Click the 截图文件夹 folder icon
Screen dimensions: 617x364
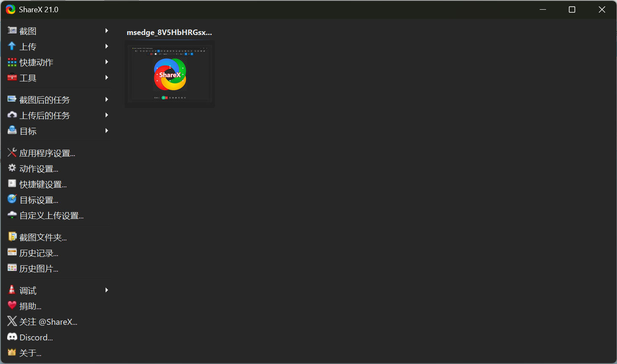(x=12, y=237)
